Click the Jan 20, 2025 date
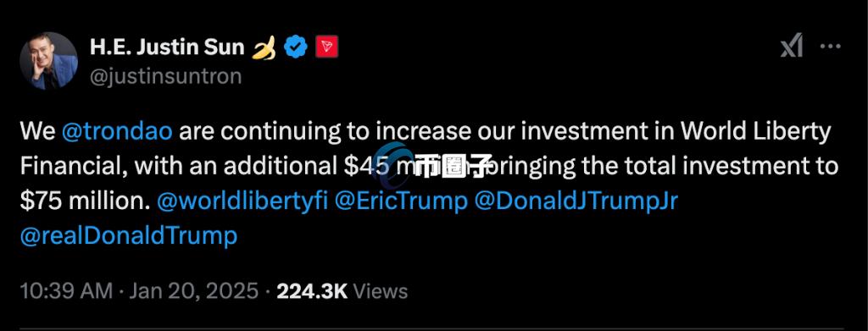 click(193, 291)
